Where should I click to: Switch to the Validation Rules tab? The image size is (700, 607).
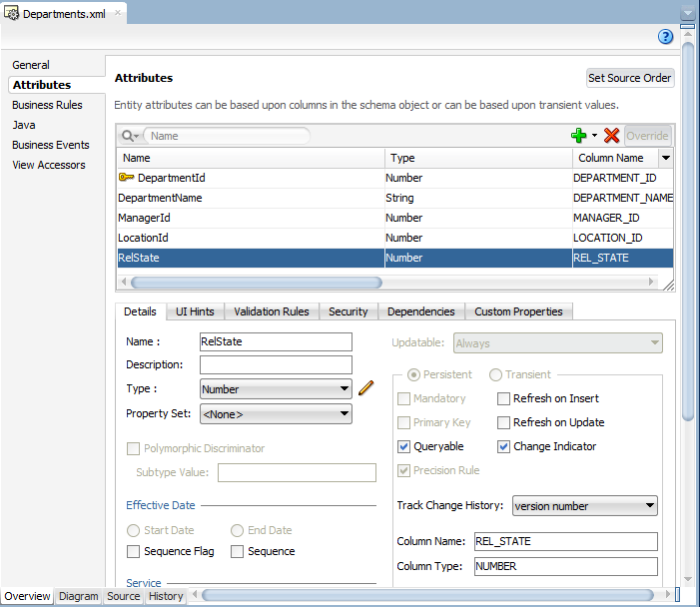pos(272,311)
